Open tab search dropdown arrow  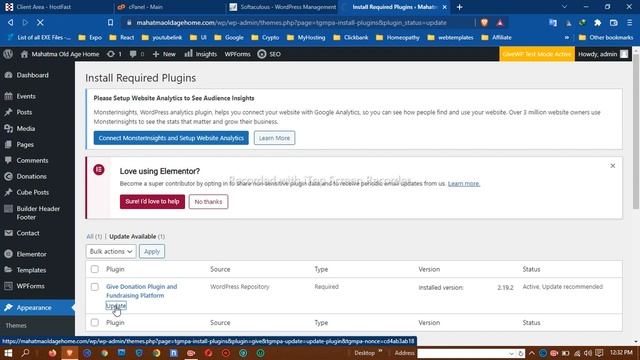tap(564, 7)
